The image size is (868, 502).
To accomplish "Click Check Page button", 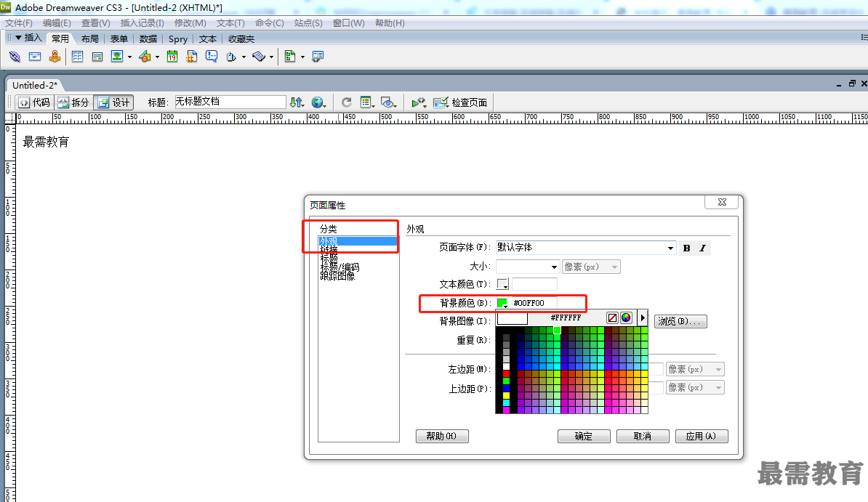I will tap(460, 102).
